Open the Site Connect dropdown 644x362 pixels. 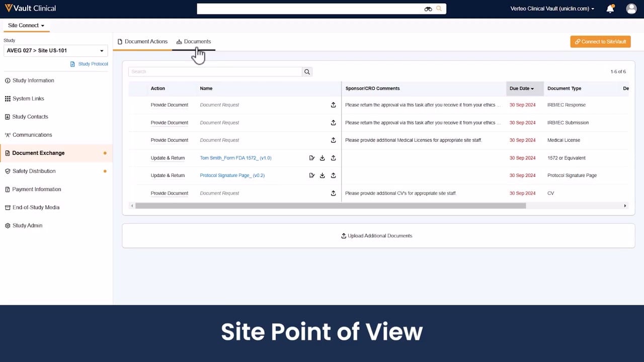click(26, 25)
